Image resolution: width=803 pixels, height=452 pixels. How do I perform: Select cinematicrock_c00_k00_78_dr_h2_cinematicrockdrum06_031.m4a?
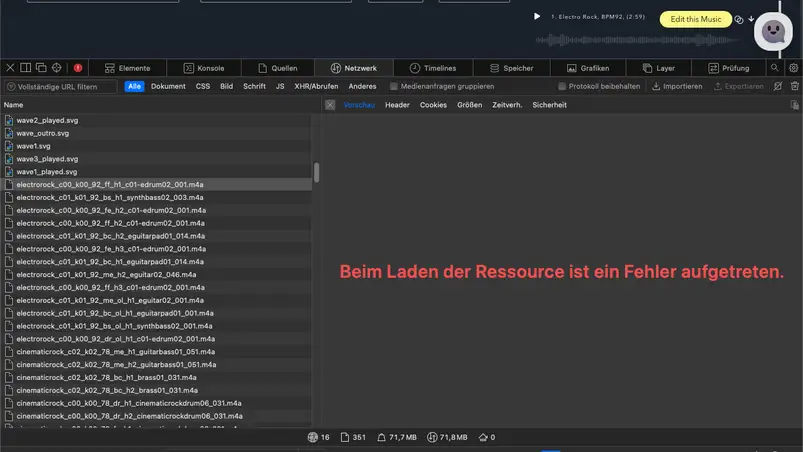tap(156, 416)
